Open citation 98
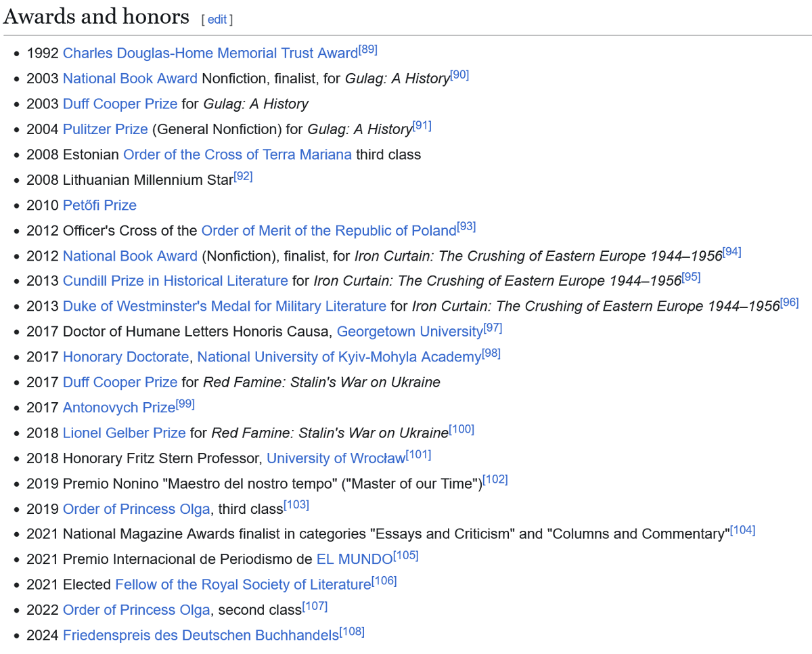 [491, 353]
